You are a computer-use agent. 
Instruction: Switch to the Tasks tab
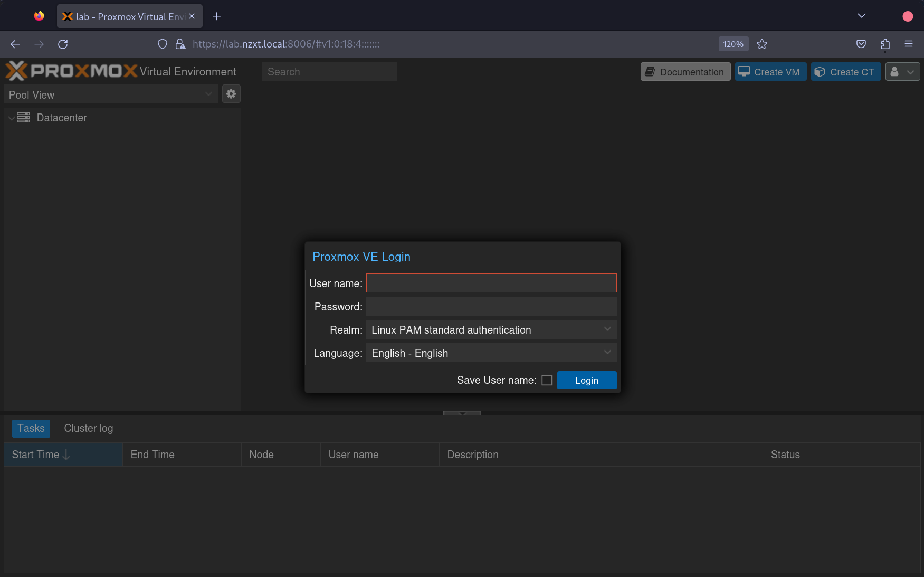point(31,428)
